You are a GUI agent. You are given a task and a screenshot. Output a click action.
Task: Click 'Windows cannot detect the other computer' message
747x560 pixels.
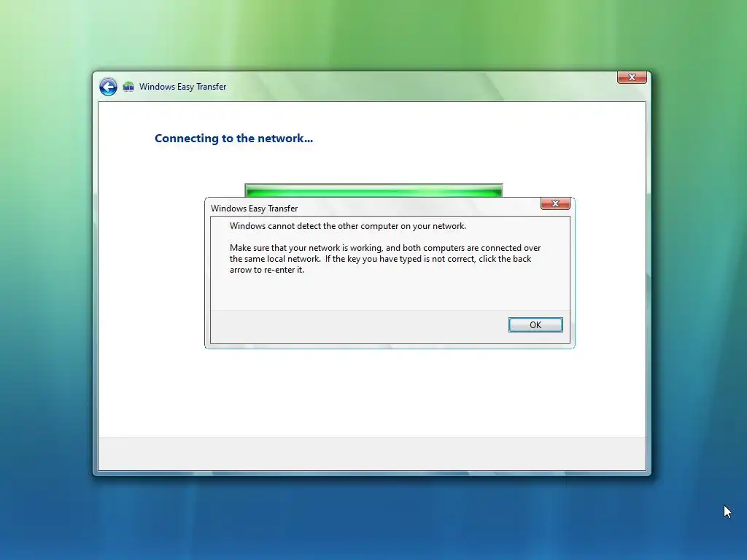[x=348, y=226]
